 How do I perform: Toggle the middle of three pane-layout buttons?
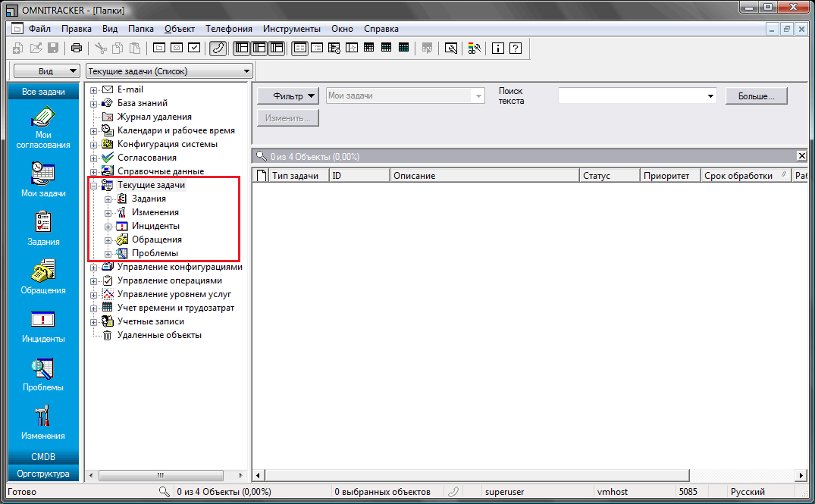(x=259, y=49)
